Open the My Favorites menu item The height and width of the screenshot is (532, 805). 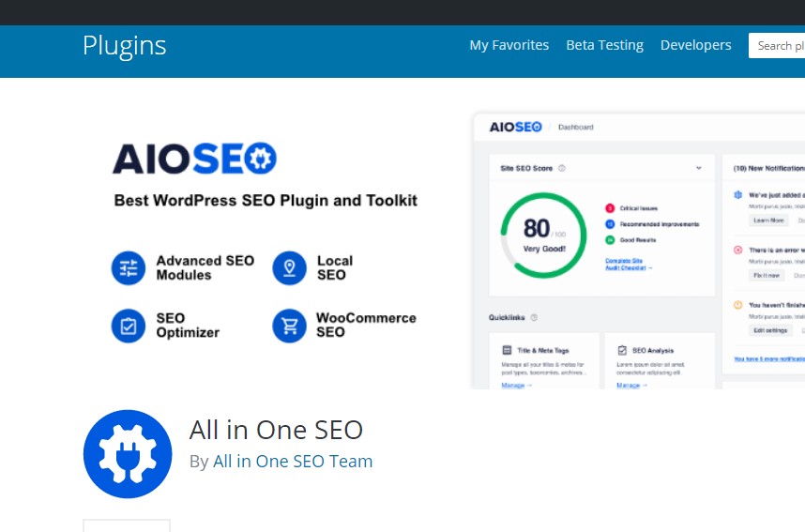[x=509, y=45]
